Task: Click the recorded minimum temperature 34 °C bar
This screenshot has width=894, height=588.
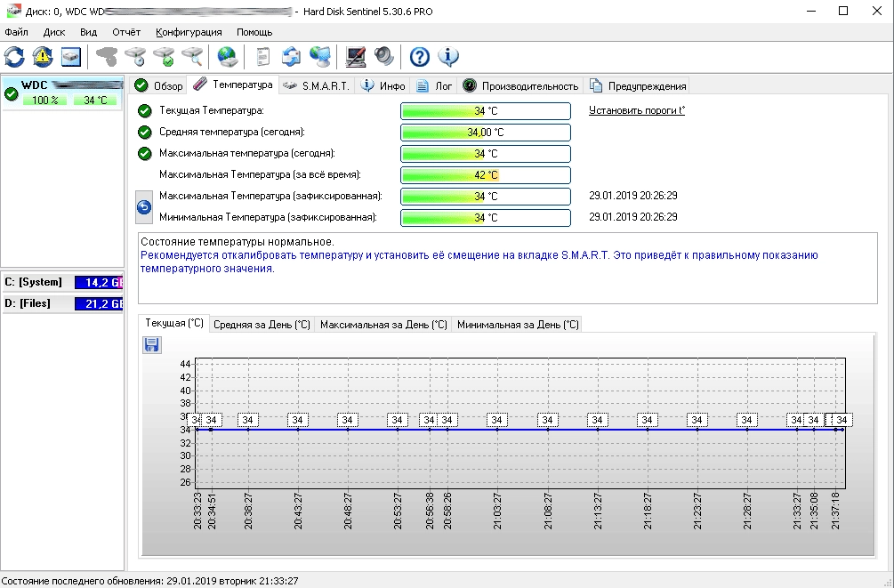Action: click(x=486, y=218)
